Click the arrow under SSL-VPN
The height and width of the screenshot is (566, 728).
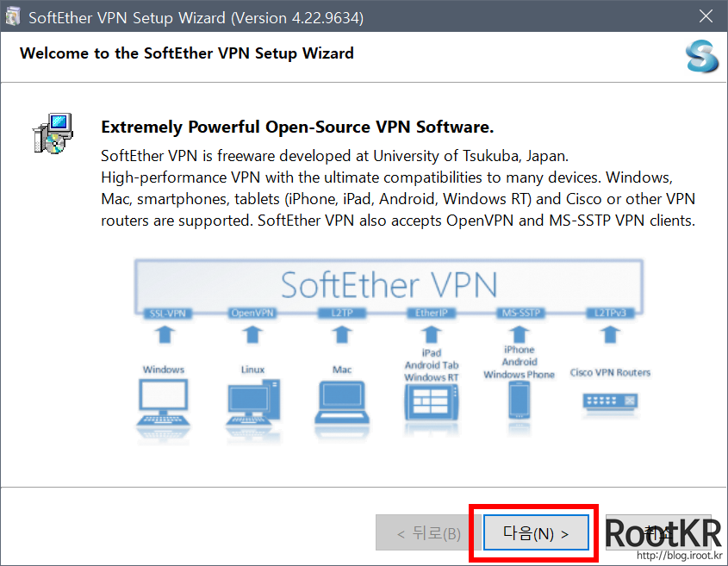pos(165,334)
